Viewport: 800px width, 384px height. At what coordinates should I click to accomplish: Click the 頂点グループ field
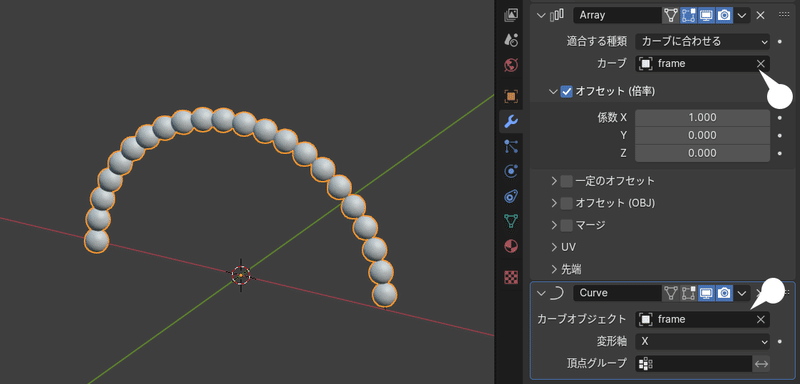694,364
